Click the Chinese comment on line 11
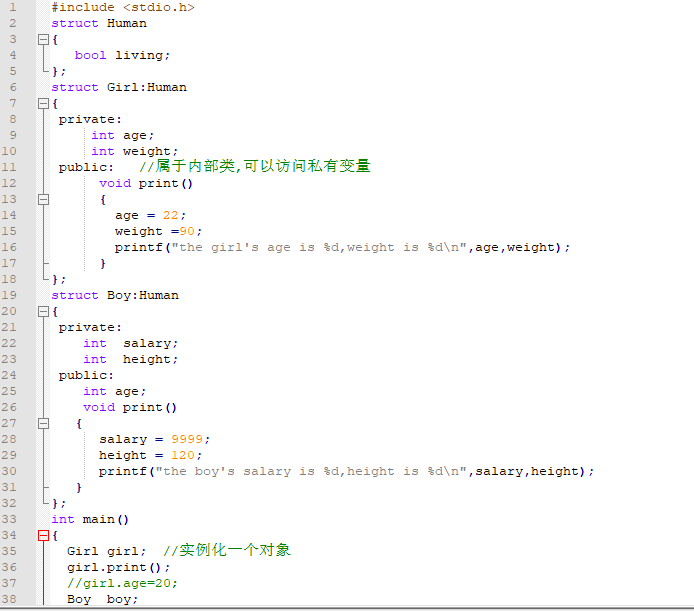This screenshot has width=694, height=611. coord(255,166)
